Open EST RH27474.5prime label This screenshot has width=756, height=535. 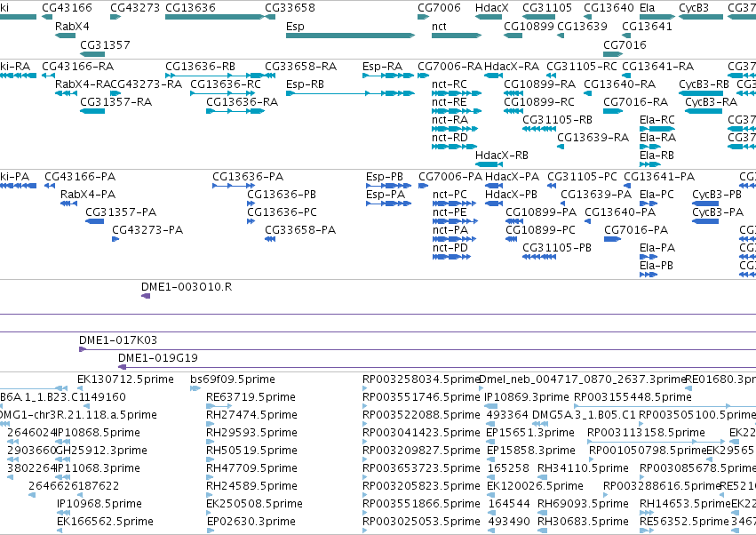(x=251, y=415)
